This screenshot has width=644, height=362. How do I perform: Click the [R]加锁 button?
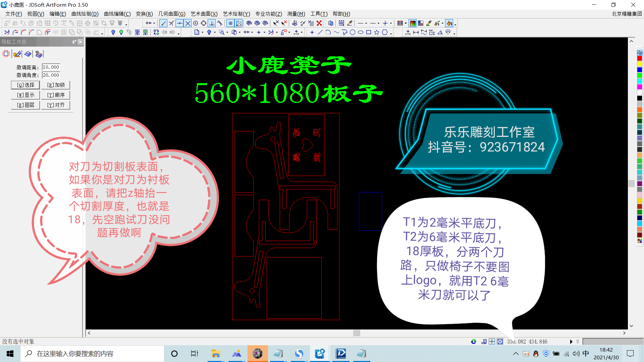click(x=56, y=85)
